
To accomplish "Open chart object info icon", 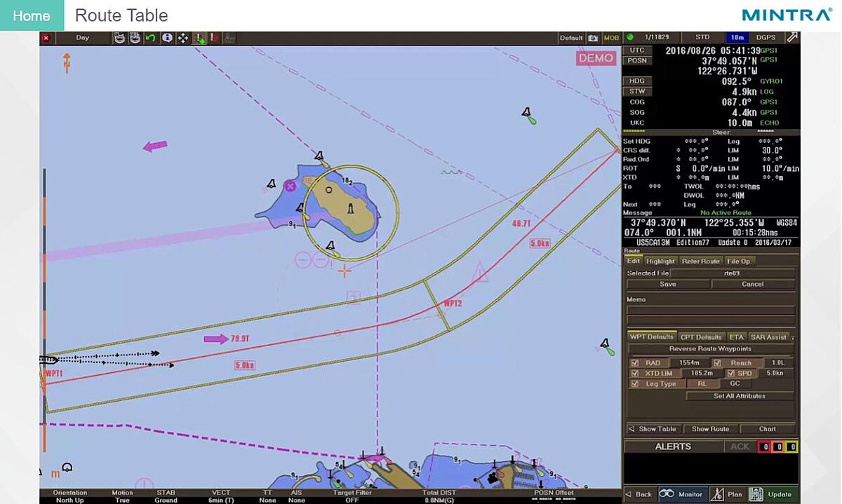I will point(167,38).
